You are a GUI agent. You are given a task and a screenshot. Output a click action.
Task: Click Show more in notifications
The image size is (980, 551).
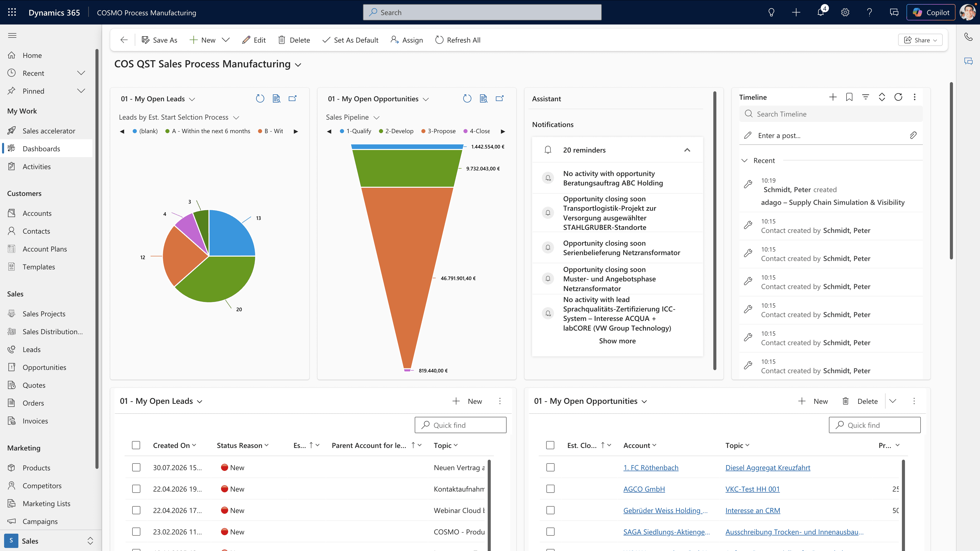(617, 341)
